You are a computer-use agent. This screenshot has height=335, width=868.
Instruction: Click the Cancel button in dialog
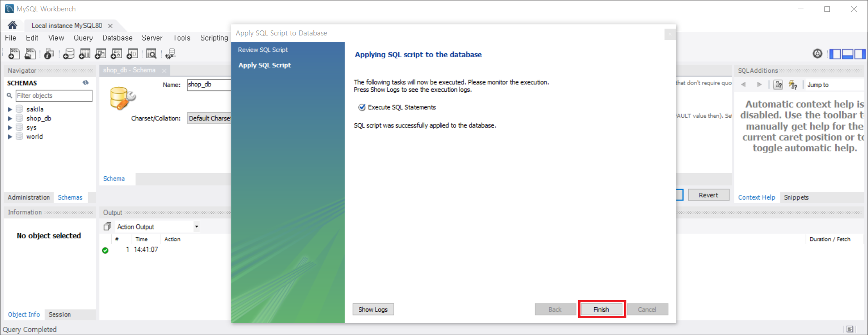[x=647, y=310]
